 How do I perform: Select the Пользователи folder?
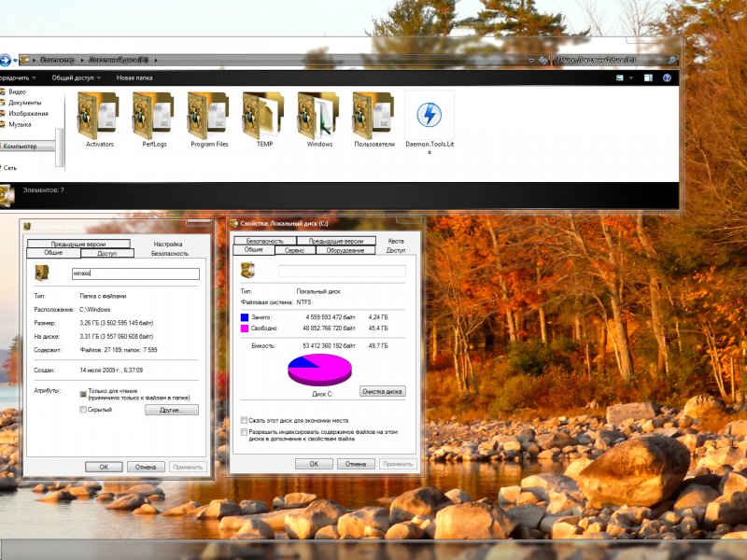coord(374,119)
